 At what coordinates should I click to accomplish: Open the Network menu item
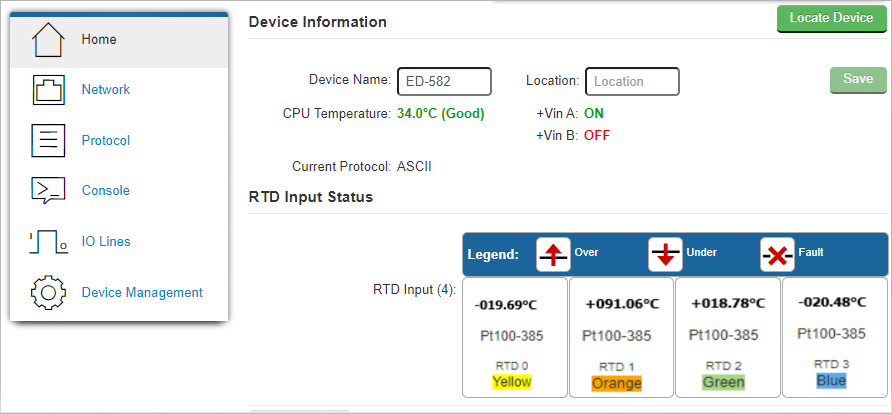coord(106,90)
